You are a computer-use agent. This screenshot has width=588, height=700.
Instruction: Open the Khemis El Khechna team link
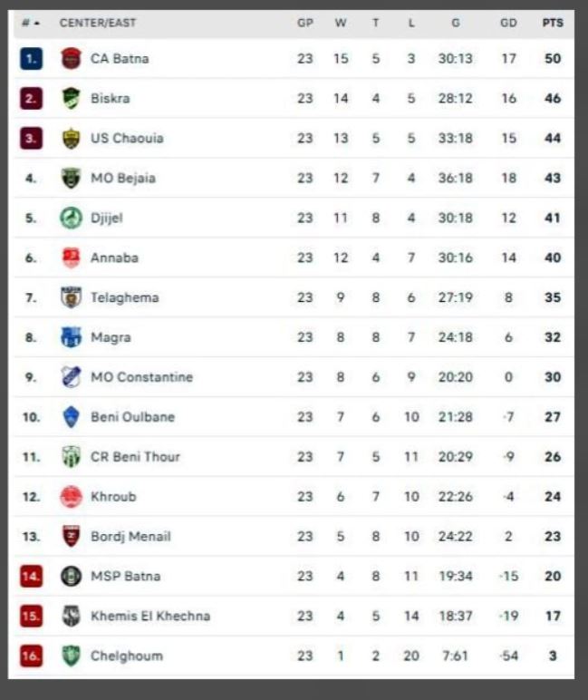tap(150, 617)
